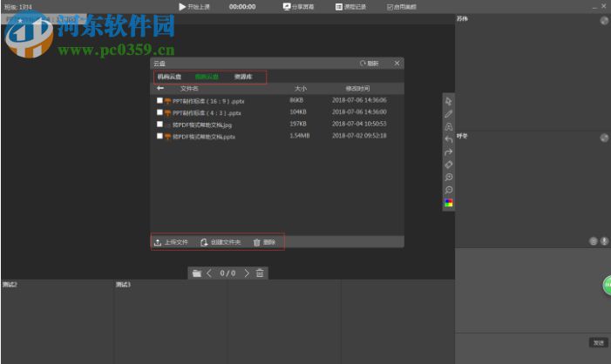Open the color palette swatch
Viewport: 611px width, 364px height.
pos(449,203)
